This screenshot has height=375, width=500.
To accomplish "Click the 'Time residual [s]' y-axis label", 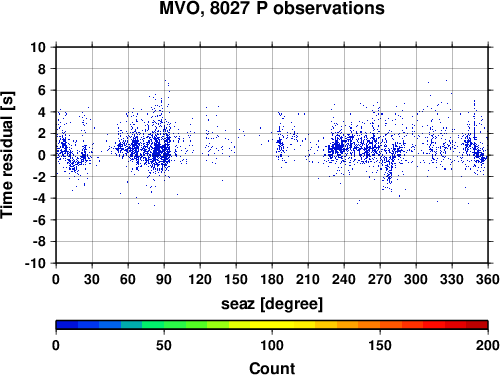I will point(7,155).
